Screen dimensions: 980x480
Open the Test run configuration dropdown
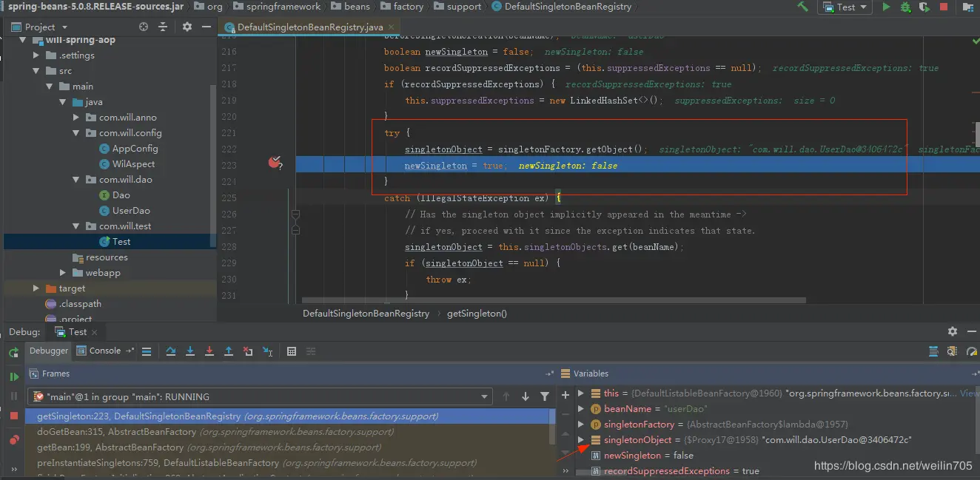pos(845,7)
